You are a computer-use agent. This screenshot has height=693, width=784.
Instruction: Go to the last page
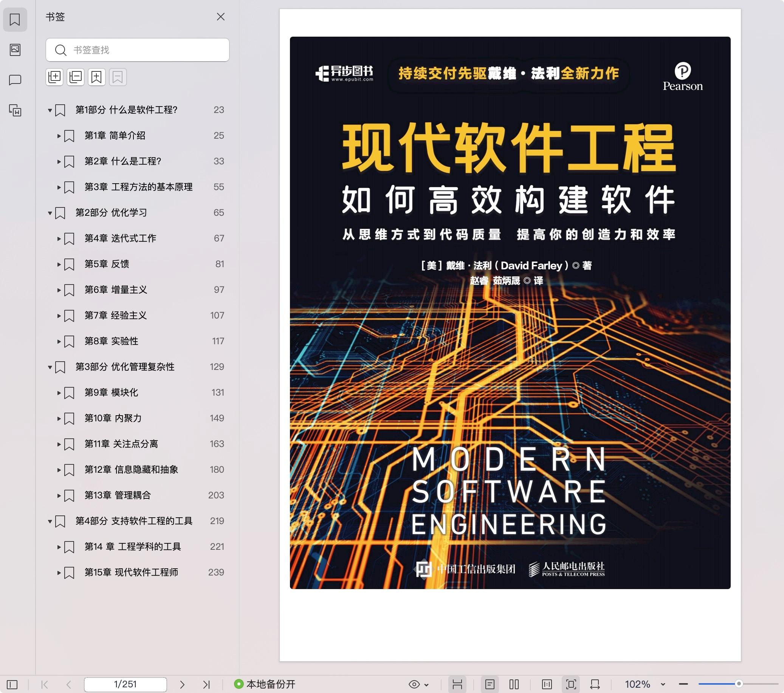coord(206,684)
